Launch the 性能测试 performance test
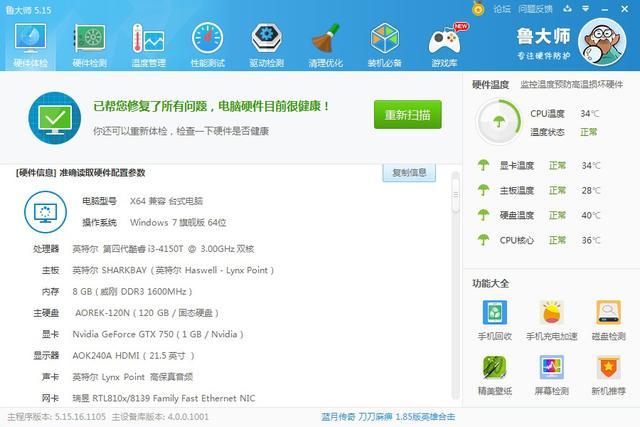640x427 pixels. pyautogui.click(x=207, y=44)
